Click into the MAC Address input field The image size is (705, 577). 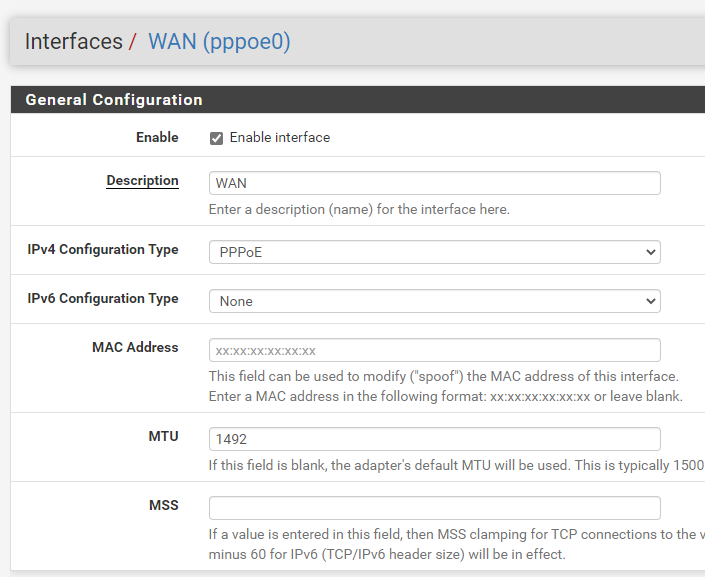pyautogui.click(x=434, y=350)
